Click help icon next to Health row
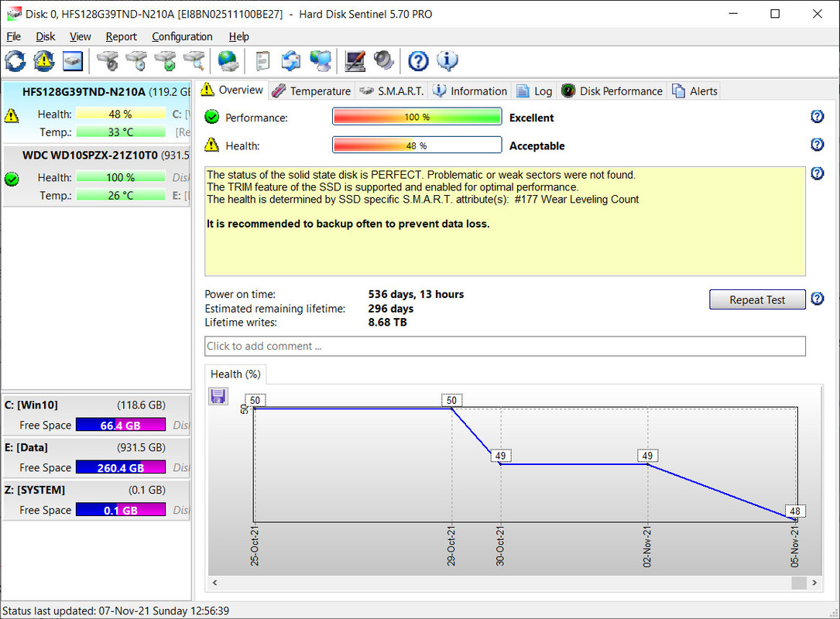 pos(817,144)
